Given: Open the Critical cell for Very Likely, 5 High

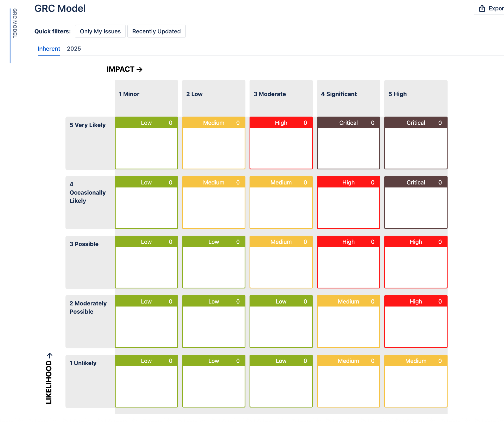Looking at the screenshot, I should point(416,143).
